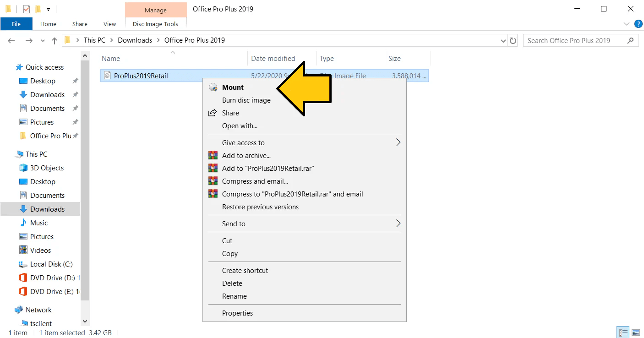Image resolution: width=644 pixels, height=338 pixels.
Task: Switch to large thumbnails view
Action: pyautogui.click(x=636, y=332)
